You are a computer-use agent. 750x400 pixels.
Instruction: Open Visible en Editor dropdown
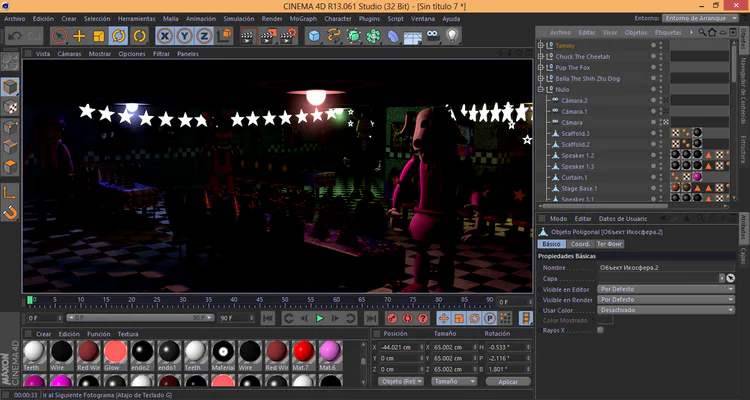(666, 289)
